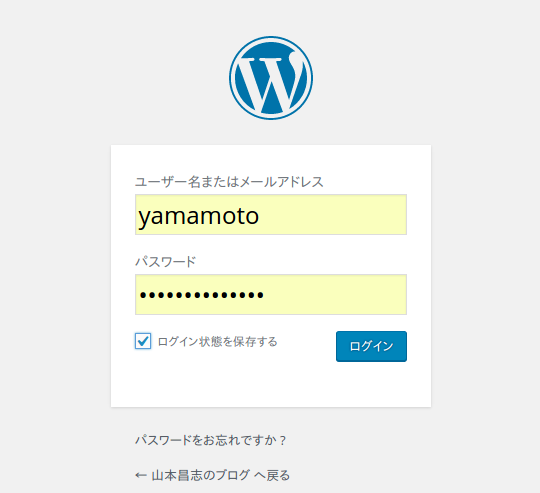Uncheck the ログイン状態を保存する checkbox

(143, 341)
